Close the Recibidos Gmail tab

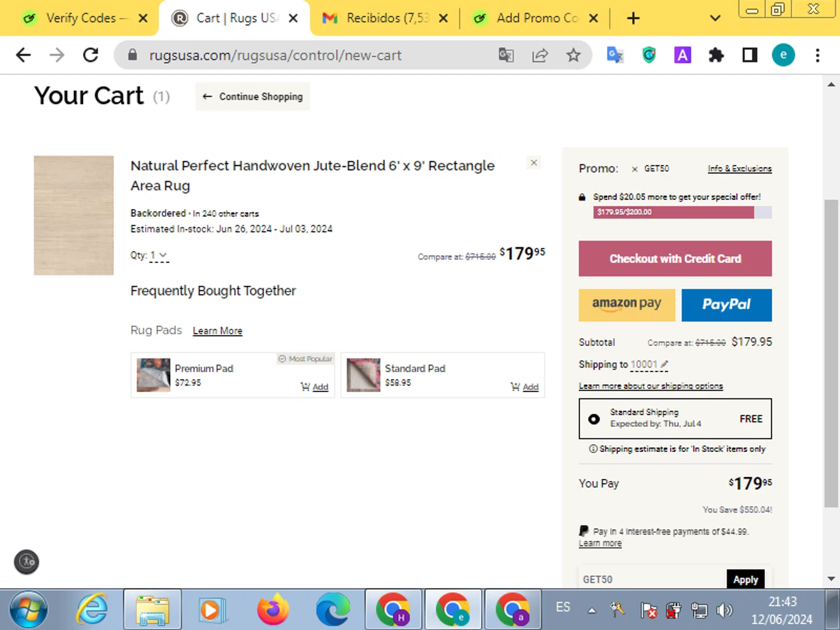pos(443,18)
